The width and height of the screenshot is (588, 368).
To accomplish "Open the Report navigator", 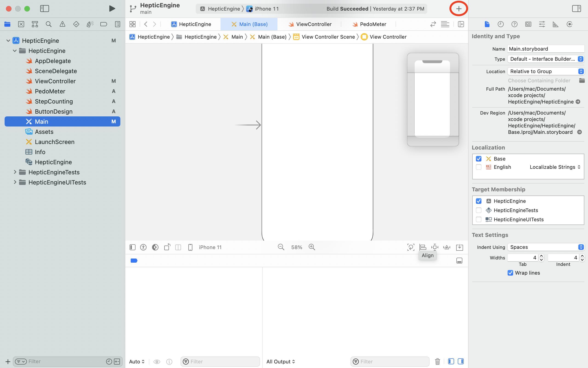I will tap(118, 24).
